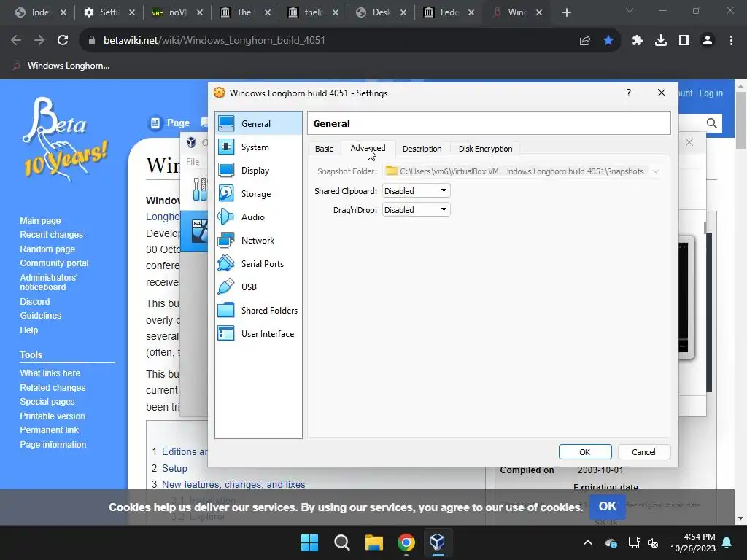Viewport: 747px width, 560px height.
Task: Open the browser extensions puzzle icon
Action: click(x=638, y=41)
